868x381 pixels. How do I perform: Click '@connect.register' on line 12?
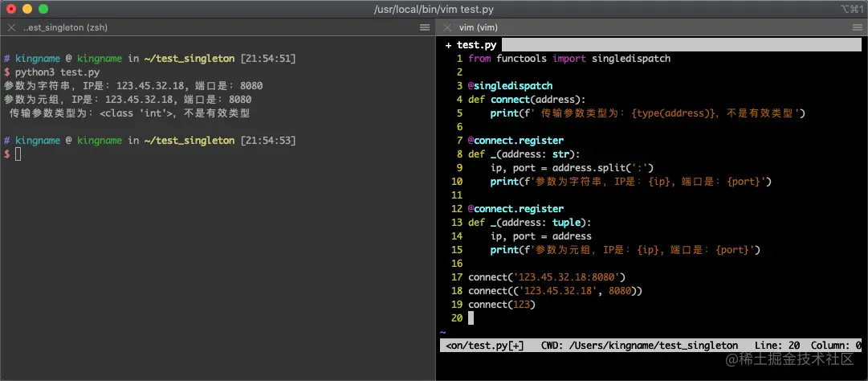pyautogui.click(x=516, y=209)
